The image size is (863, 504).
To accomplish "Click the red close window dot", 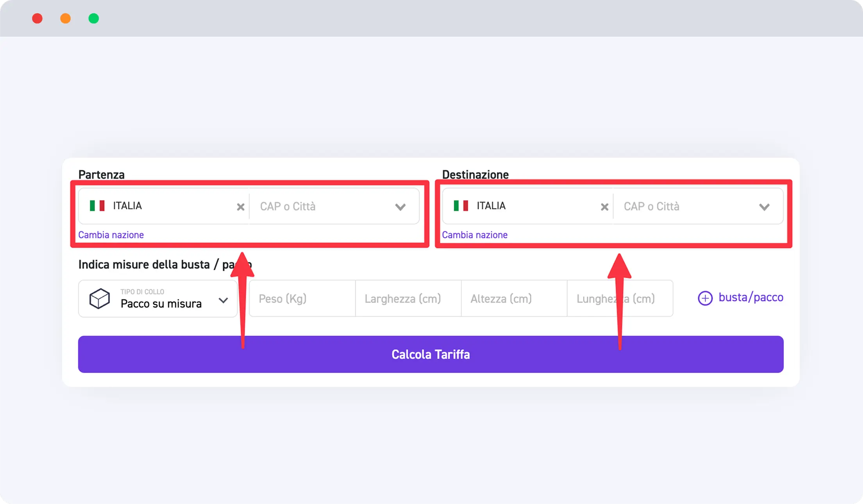I will tap(38, 18).
